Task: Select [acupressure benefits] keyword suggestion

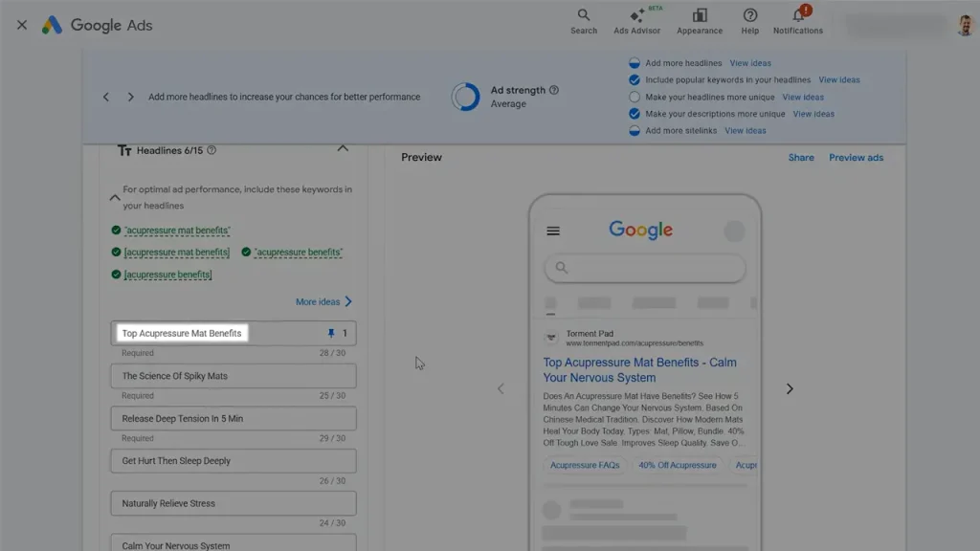Action: pos(168,275)
